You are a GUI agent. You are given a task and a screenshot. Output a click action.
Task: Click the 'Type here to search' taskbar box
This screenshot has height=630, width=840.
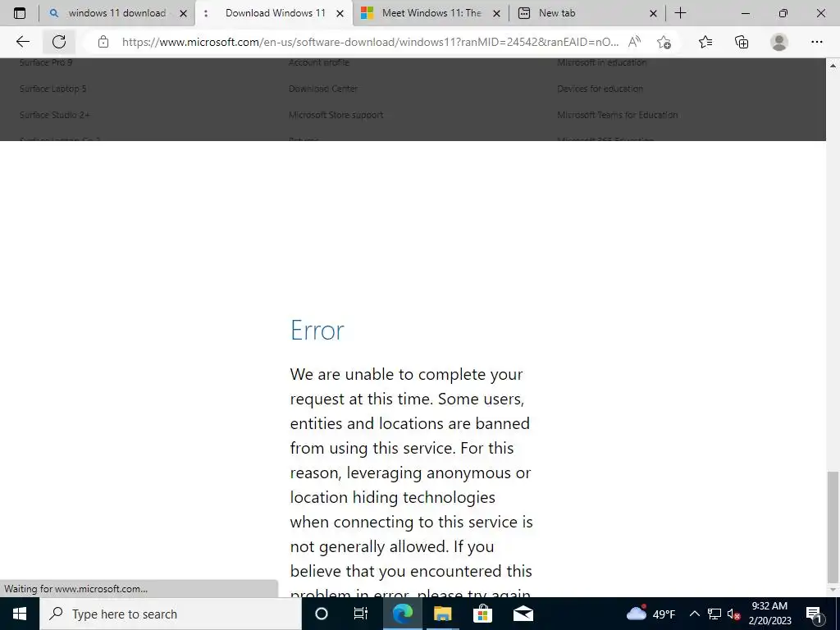click(x=171, y=614)
